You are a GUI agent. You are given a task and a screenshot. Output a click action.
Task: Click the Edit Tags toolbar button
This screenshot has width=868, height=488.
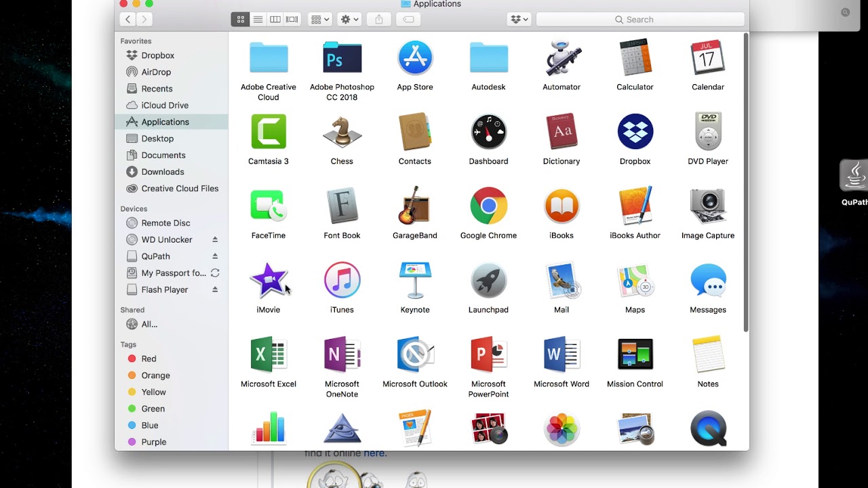tap(408, 20)
